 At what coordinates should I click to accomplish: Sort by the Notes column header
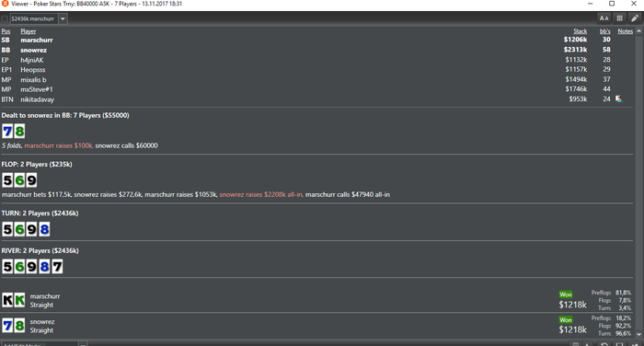[x=625, y=31]
